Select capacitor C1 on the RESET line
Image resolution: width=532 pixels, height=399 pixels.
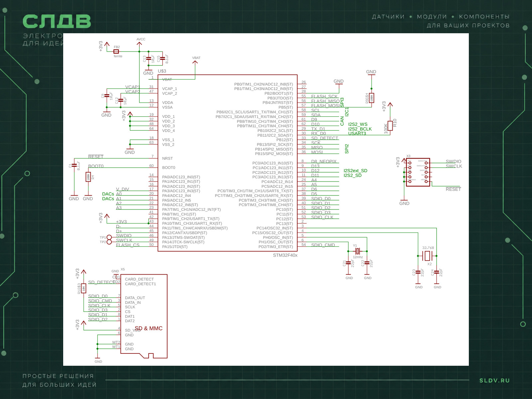[74, 166]
